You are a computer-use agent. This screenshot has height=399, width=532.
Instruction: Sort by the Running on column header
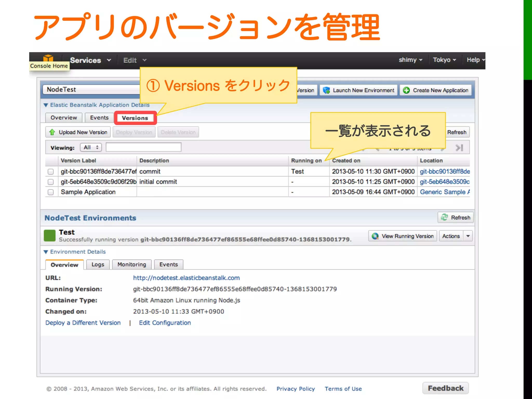click(x=309, y=161)
